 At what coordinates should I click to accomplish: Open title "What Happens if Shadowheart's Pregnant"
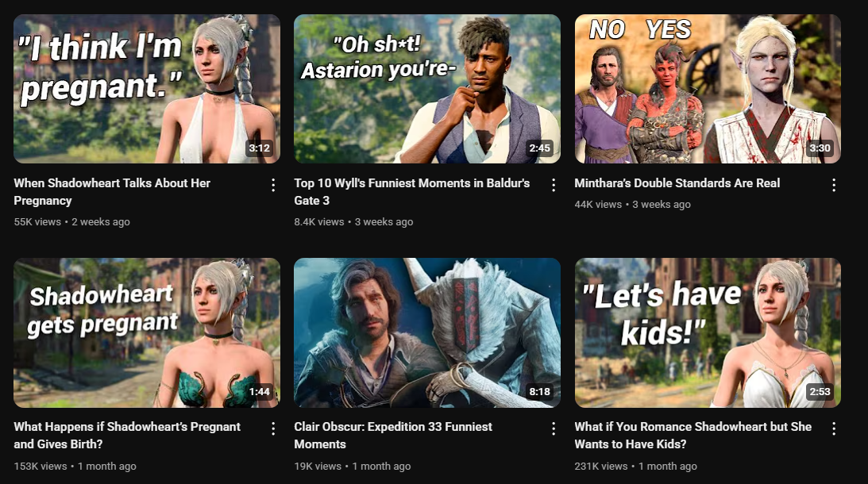pos(127,436)
